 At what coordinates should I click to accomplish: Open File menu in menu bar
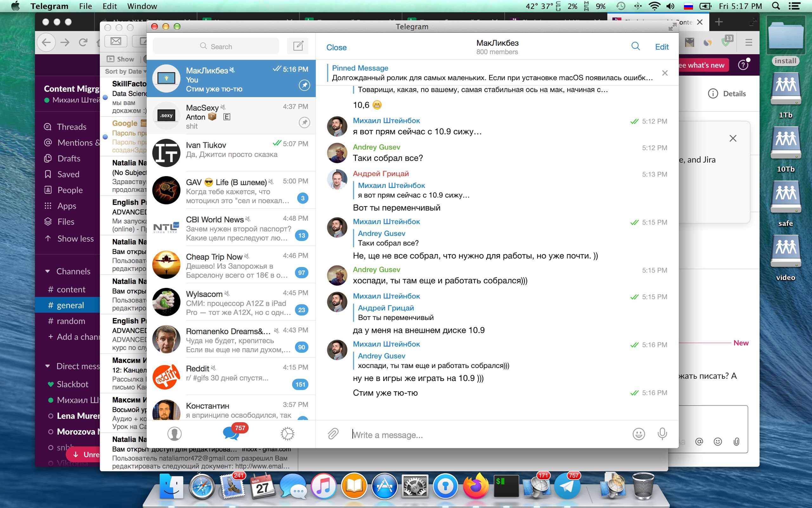point(85,6)
